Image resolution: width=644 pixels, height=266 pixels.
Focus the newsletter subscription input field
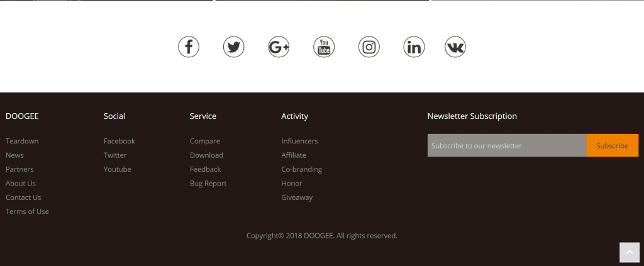507,145
